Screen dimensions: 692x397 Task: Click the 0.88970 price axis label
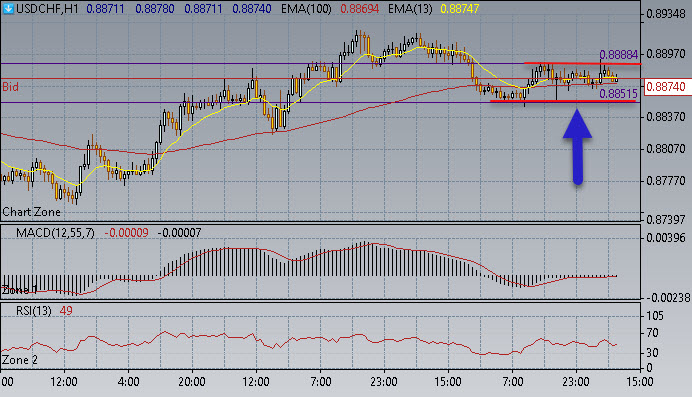click(x=666, y=54)
